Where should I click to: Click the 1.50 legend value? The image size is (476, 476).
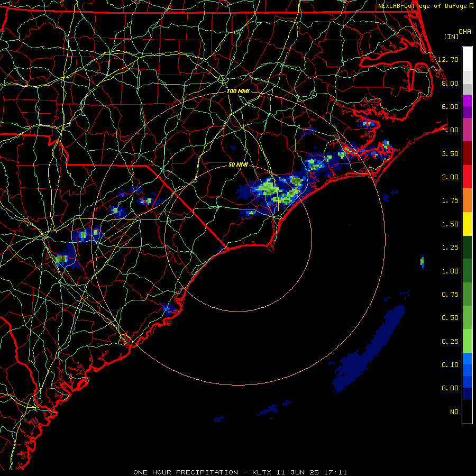click(x=450, y=224)
